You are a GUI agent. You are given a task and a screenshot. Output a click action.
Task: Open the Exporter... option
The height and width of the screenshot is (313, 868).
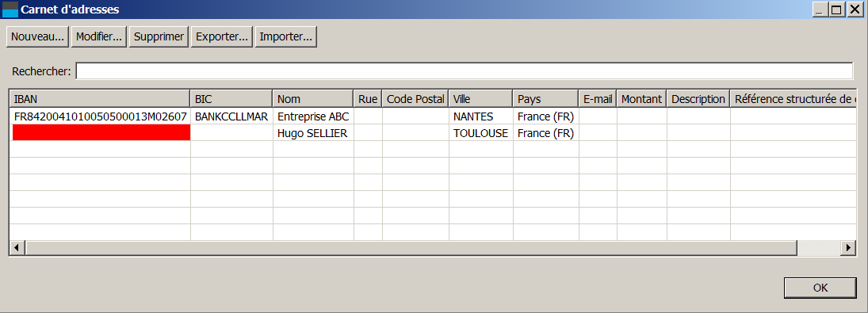222,37
